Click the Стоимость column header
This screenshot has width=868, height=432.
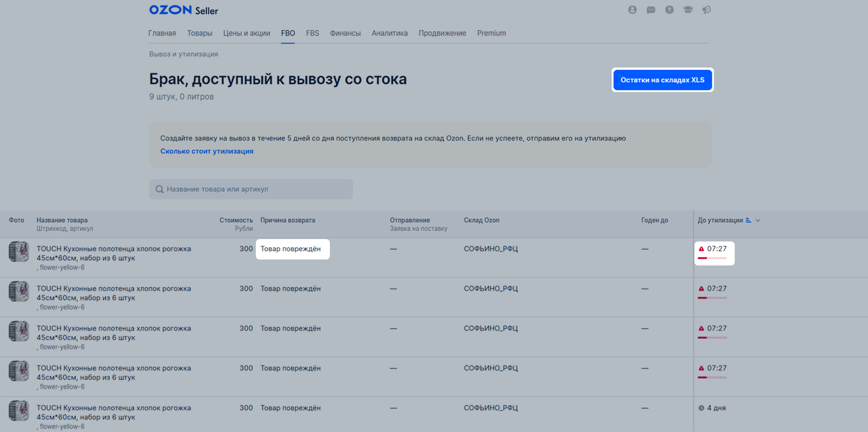pos(236,220)
